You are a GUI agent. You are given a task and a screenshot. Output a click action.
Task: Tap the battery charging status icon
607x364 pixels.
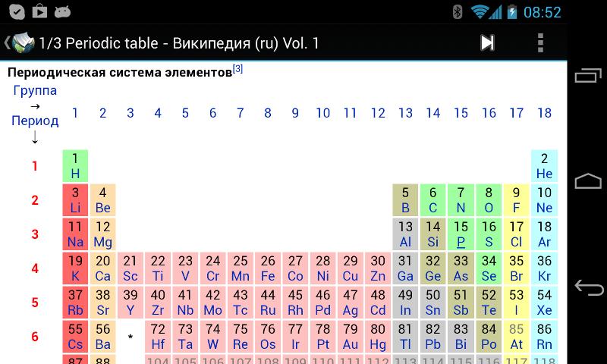511,12
